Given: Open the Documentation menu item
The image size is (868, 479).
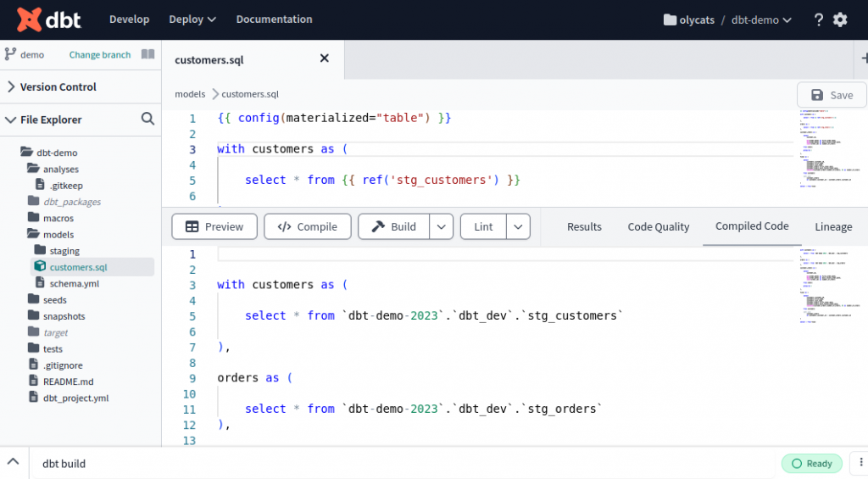Looking at the screenshot, I should [274, 19].
